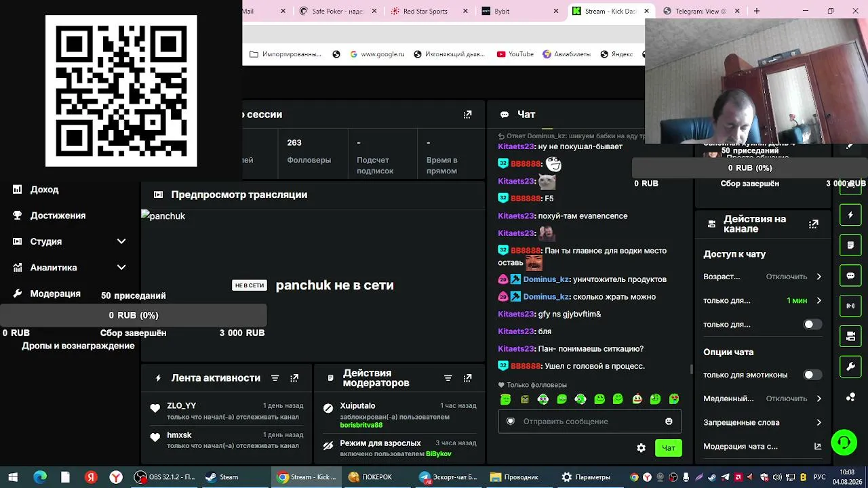Click Dominus_kz username in 'уничтожитель продуктов' message

click(x=546, y=279)
